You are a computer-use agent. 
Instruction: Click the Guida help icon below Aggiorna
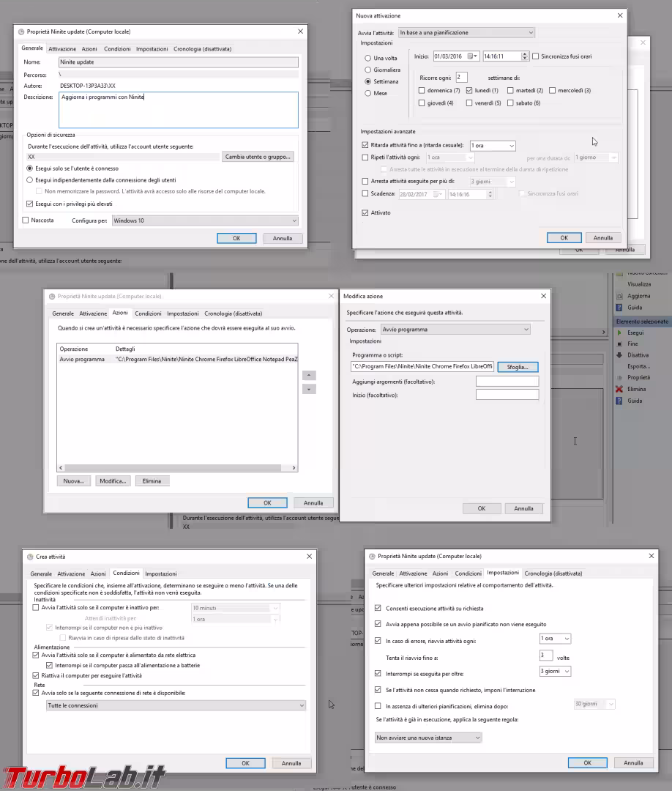[x=619, y=307]
